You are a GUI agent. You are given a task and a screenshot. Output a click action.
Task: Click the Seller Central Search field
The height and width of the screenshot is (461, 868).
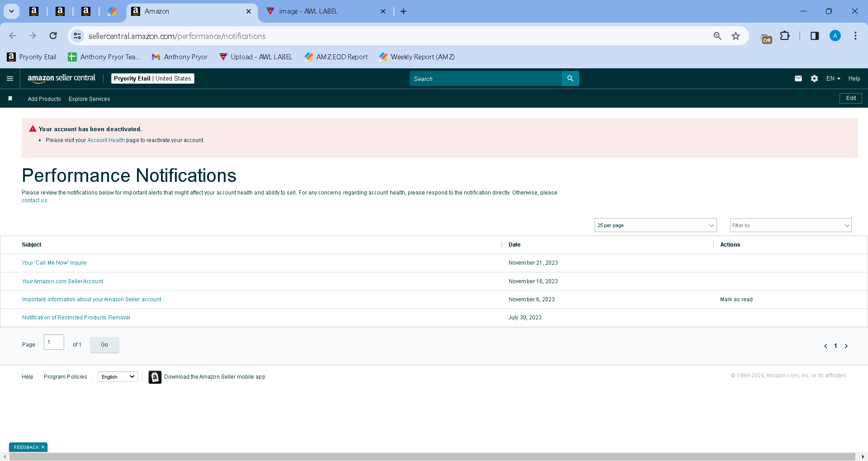click(486, 79)
